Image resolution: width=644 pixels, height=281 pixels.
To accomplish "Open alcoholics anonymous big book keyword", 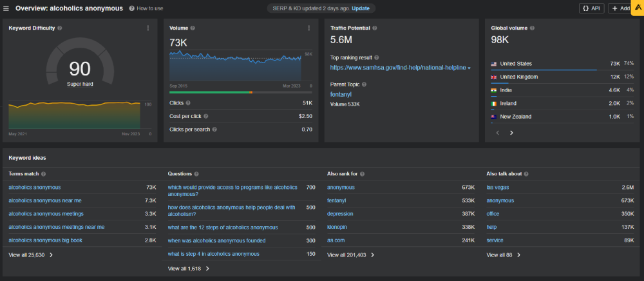I will click(46, 240).
